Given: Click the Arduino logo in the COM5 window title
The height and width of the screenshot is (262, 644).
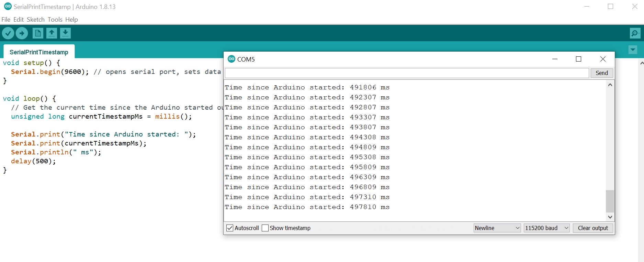Looking at the screenshot, I should click(x=231, y=59).
